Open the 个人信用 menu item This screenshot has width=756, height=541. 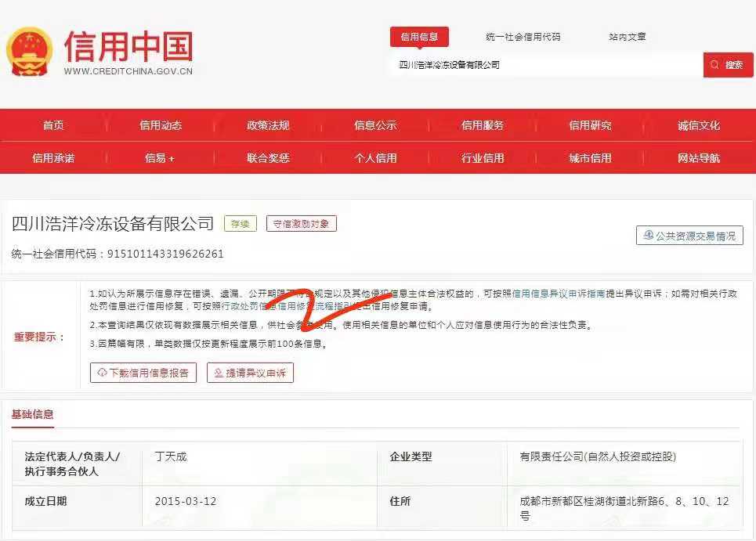375,158
